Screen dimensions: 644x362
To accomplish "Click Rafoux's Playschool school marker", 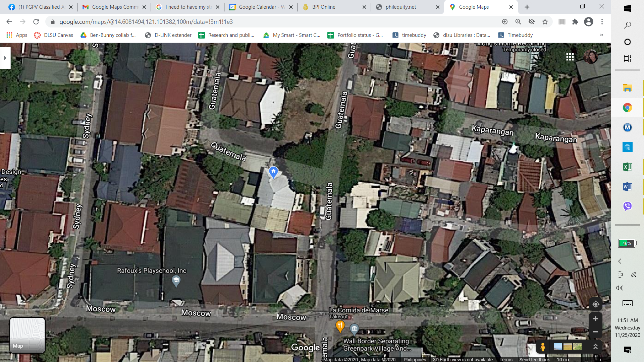I will pos(176,280).
